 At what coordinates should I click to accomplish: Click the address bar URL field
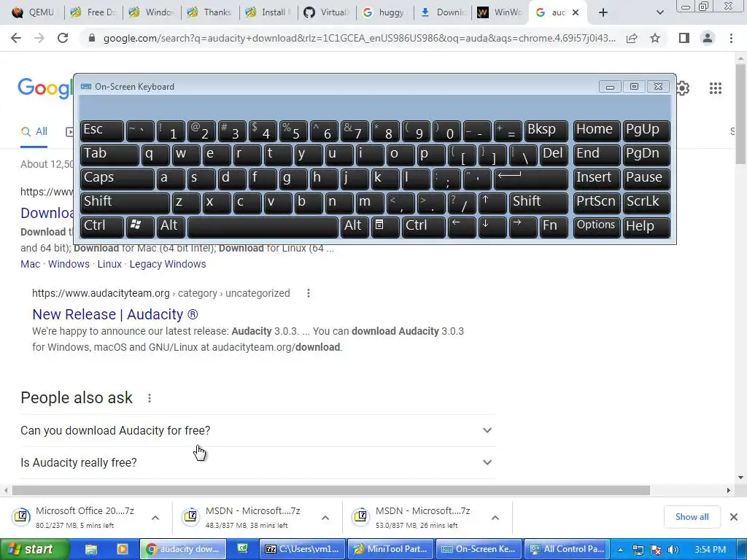click(360, 38)
